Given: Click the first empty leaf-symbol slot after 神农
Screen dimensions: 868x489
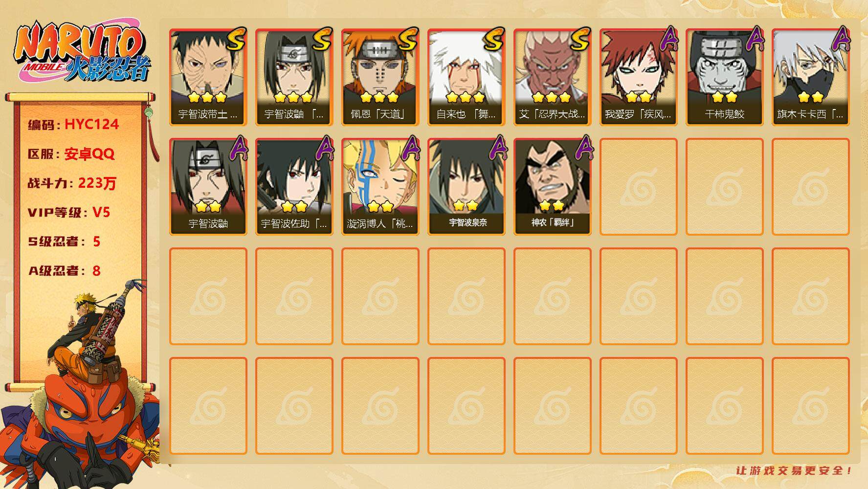Looking at the screenshot, I should click(x=638, y=187).
